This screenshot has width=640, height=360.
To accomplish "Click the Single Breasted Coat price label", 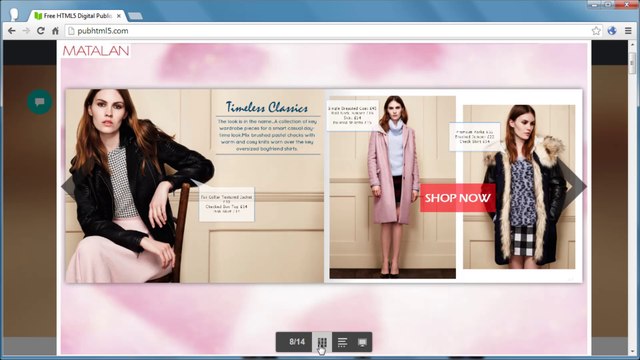I will pyautogui.click(x=352, y=115).
